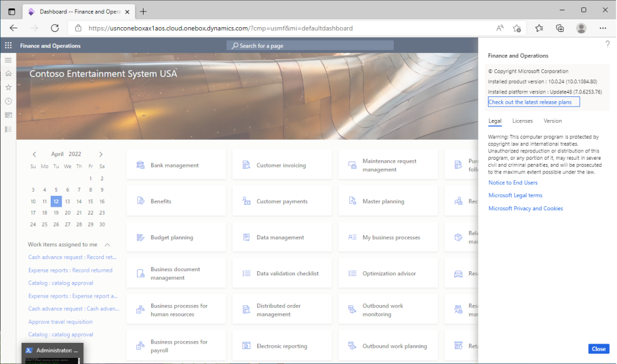Click the tab actions menu icon
This screenshot has width=617, height=364.
pos(12,11)
